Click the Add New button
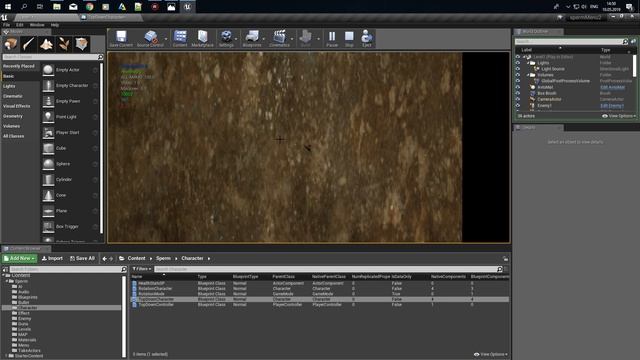This screenshot has width=640, height=360. 19,258
